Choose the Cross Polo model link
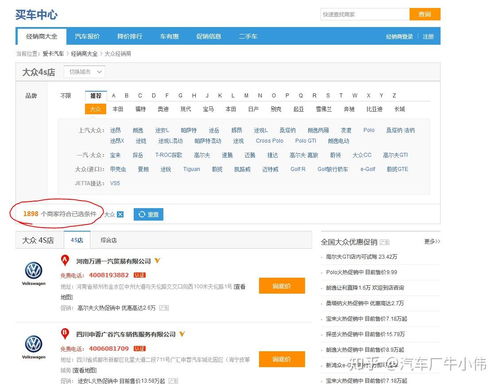499x384 pixels. point(269,141)
